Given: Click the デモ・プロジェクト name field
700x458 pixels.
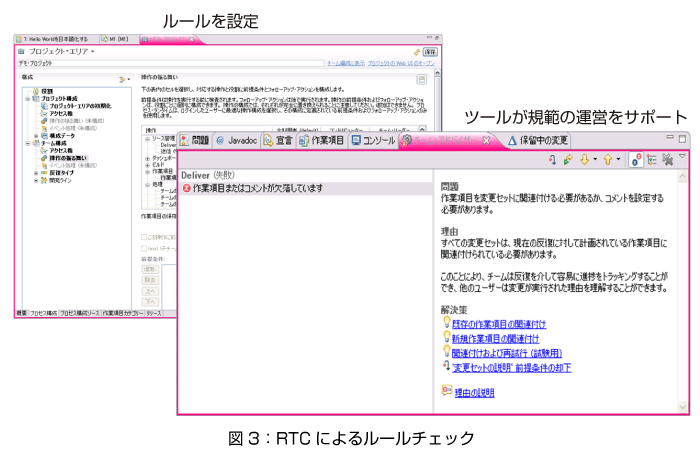Looking at the screenshot, I should click(x=171, y=63).
